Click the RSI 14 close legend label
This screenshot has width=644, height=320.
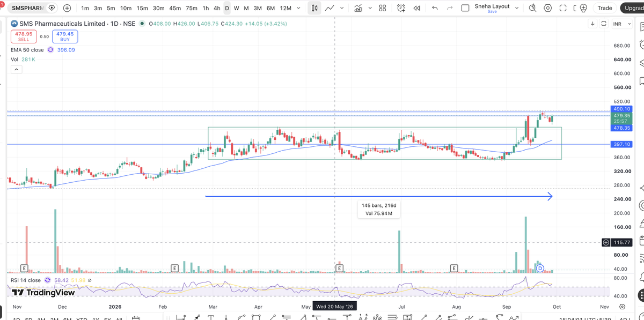click(26, 280)
